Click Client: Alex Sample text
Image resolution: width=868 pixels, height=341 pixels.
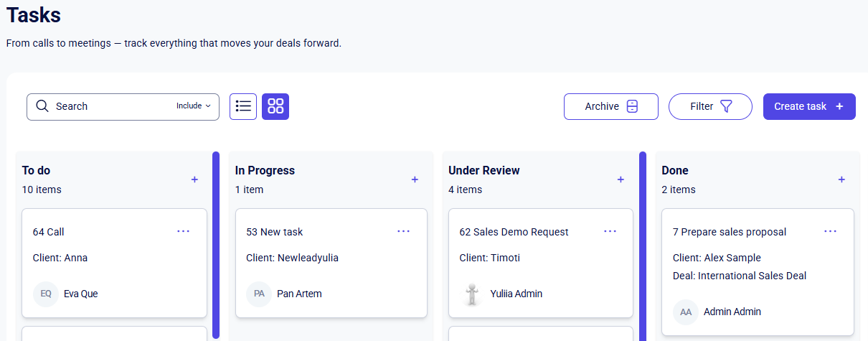[x=717, y=258]
